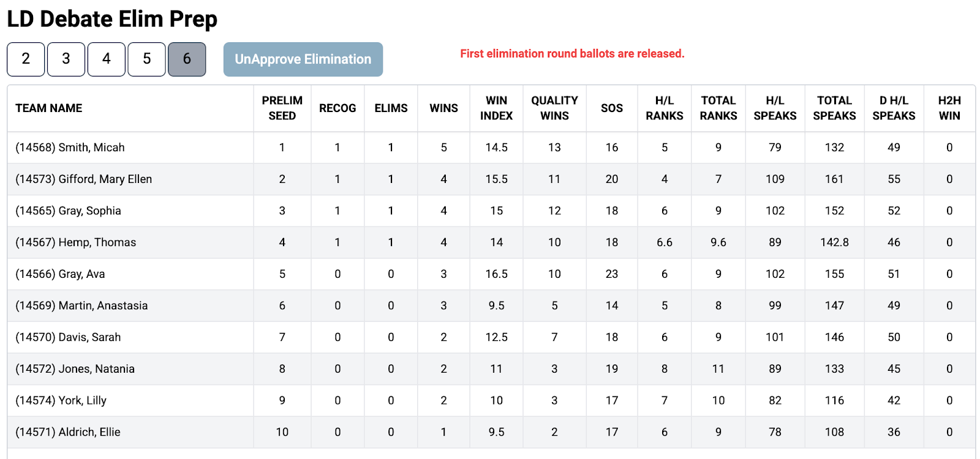Click team Jones, Natania
The height and width of the screenshot is (459, 980).
(75, 369)
